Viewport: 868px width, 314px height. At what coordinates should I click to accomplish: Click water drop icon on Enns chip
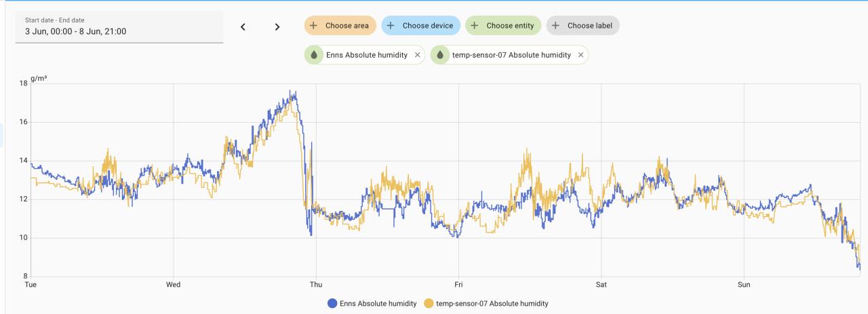coord(315,55)
